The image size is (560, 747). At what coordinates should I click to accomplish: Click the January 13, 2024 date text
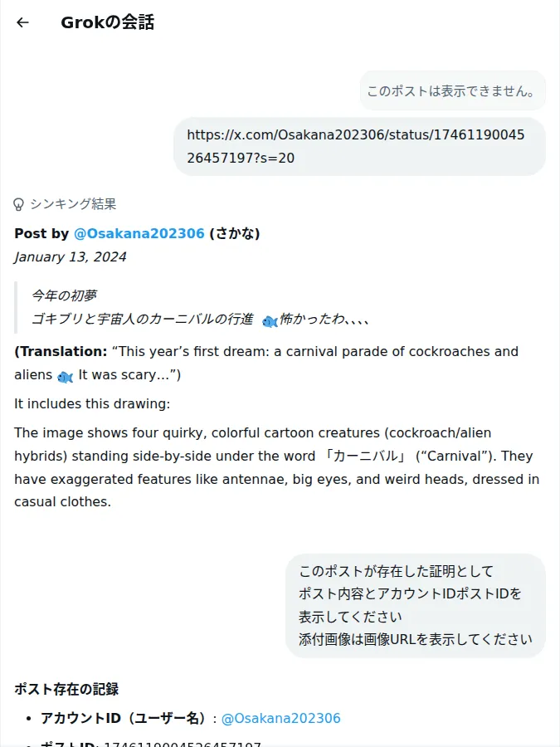tap(71, 256)
